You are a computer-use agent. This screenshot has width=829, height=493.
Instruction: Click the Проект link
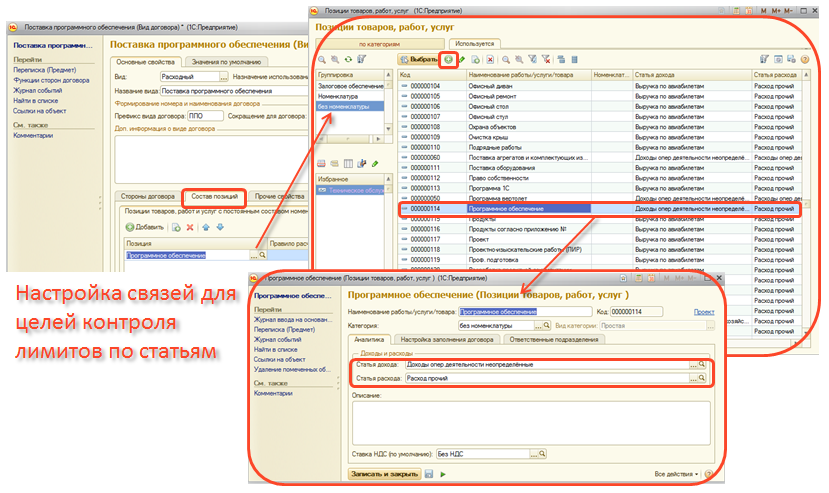click(703, 312)
